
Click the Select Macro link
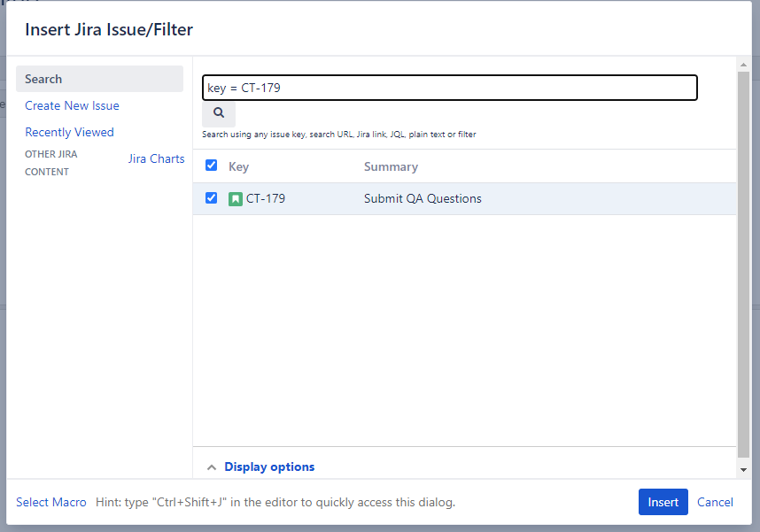coord(51,502)
